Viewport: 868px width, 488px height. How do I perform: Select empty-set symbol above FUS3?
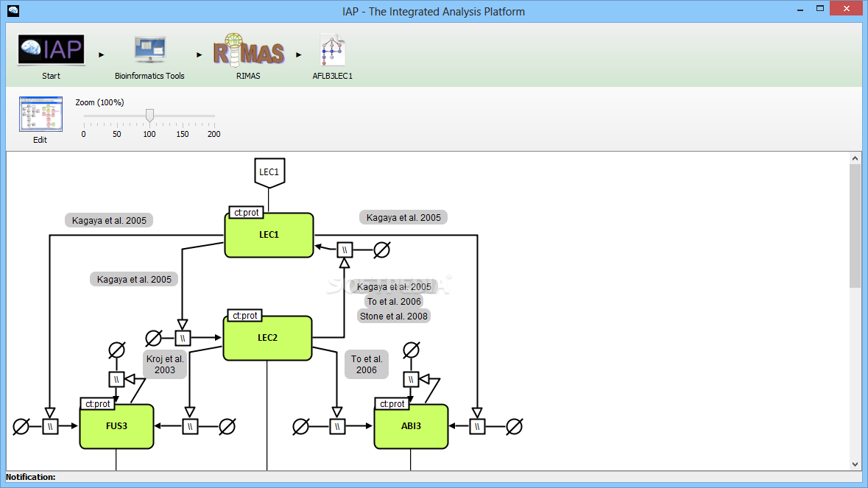coord(116,350)
